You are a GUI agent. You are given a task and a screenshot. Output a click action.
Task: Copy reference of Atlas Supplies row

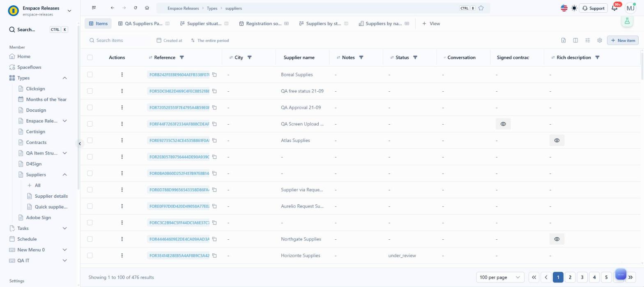214,140
